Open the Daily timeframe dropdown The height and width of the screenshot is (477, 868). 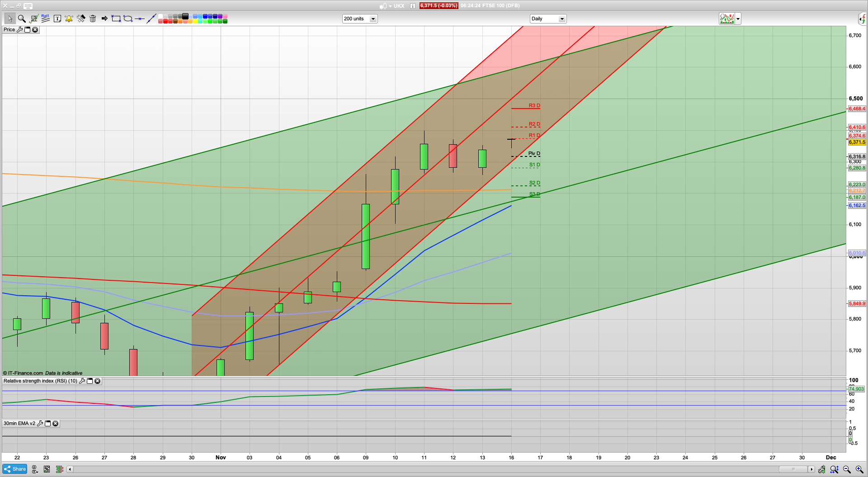pyautogui.click(x=561, y=19)
